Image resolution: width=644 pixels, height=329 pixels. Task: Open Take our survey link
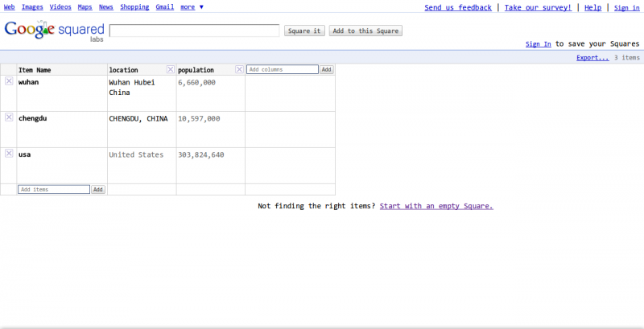(538, 7)
